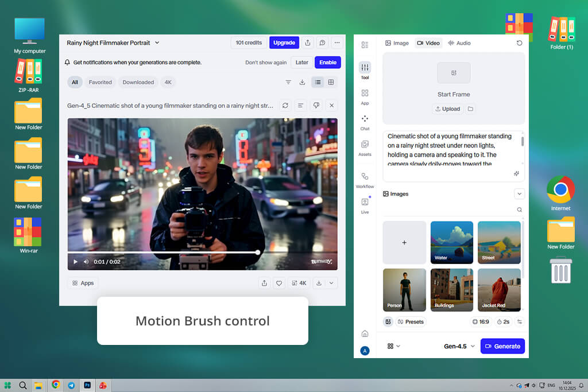Enhance the prompt with the sparkle icon
Viewport: 588px width, 392px height.
pyautogui.click(x=516, y=173)
